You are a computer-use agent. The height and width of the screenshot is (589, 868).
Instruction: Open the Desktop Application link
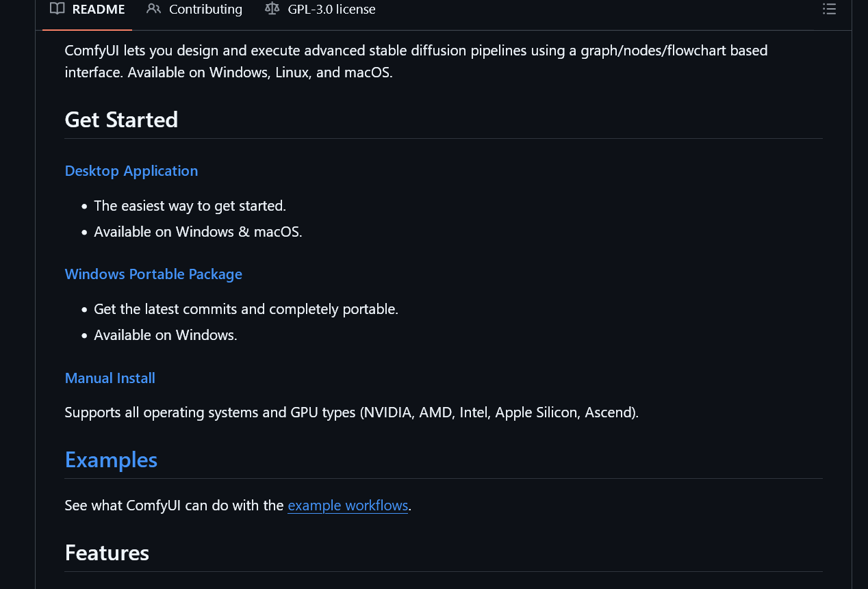[131, 171]
